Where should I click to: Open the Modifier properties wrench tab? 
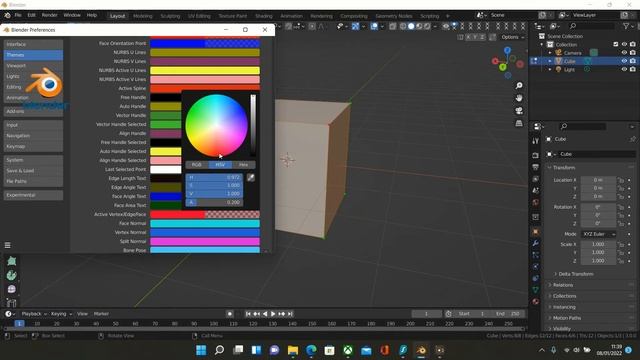pos(536,243)
